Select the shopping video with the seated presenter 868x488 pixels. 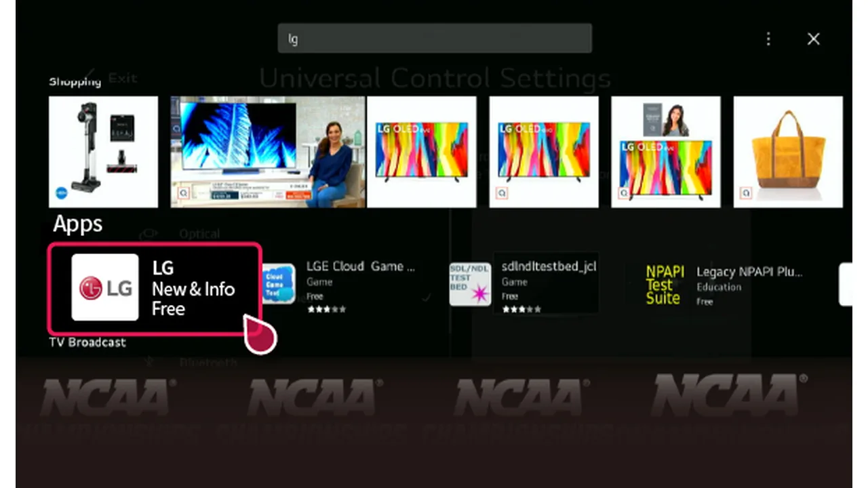coord(268,152)
